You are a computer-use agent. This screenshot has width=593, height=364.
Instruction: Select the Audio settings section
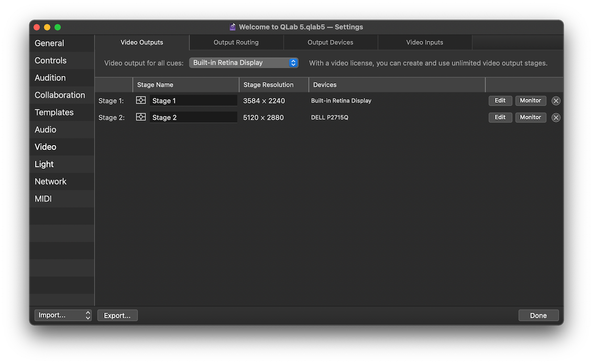pos(45,129)
